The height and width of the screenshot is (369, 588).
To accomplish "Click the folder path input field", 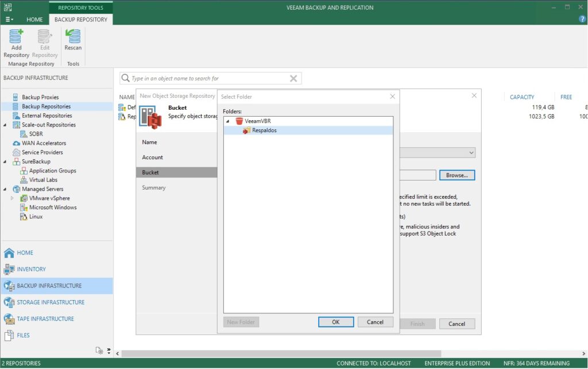I will point(417,175).
